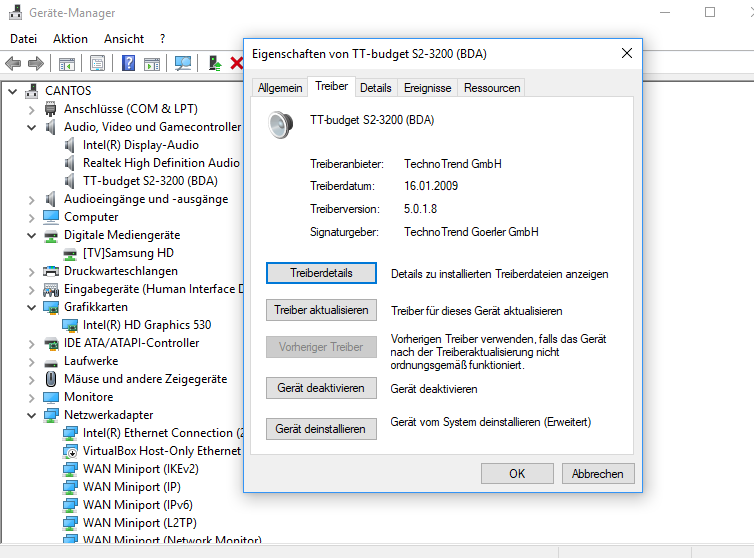Expand IDE ATA/ATAPI-Controller node

(31, 344)
